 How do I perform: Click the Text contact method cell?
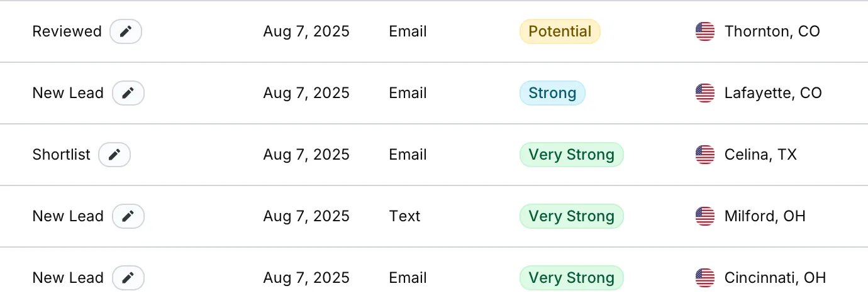404,216
